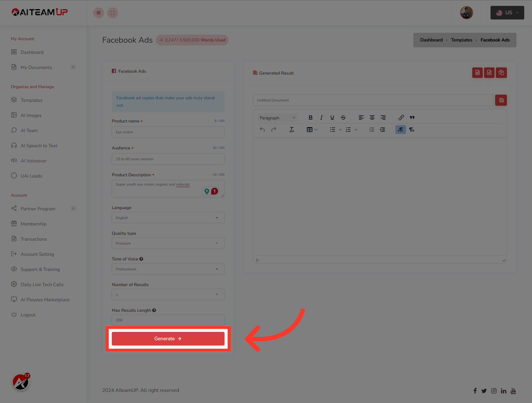Click the Untitled Document title field
This screenshot has width=532, height=403.
click(x=373, y=100)
